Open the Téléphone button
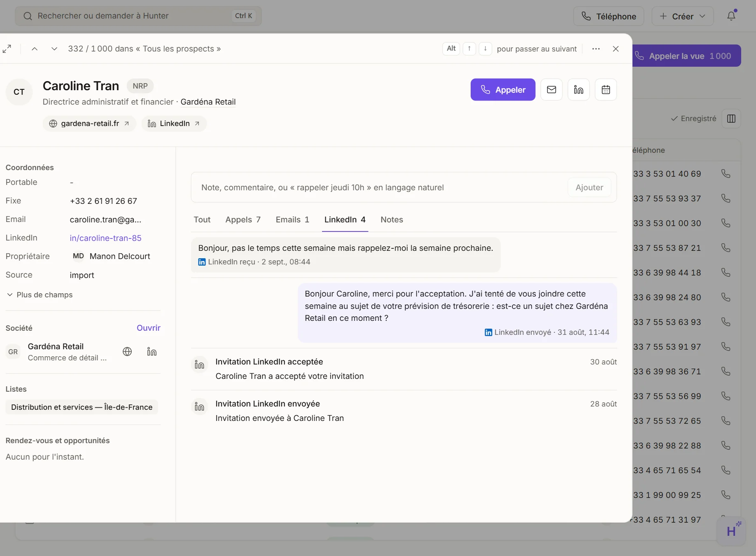 point(609,16)
